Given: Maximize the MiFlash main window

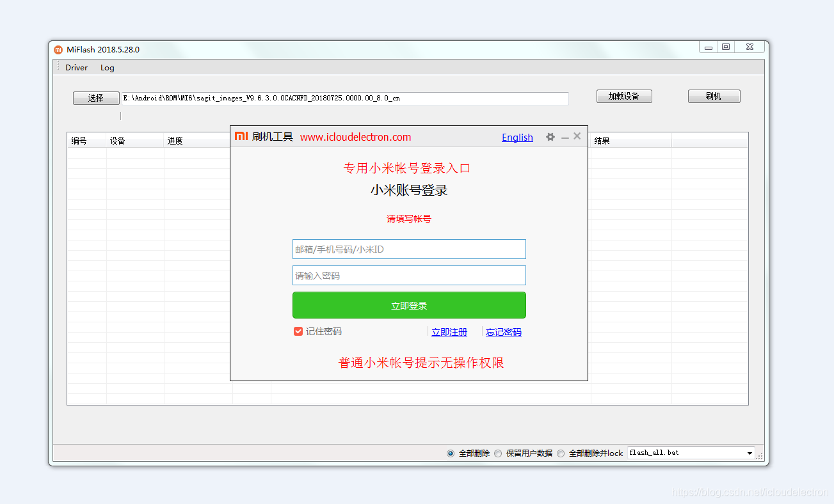Looking at the screenshot, I should [726, 47].
